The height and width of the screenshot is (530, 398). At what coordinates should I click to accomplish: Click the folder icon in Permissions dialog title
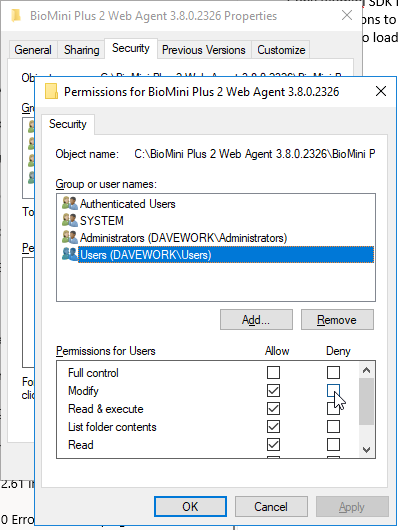51,91
